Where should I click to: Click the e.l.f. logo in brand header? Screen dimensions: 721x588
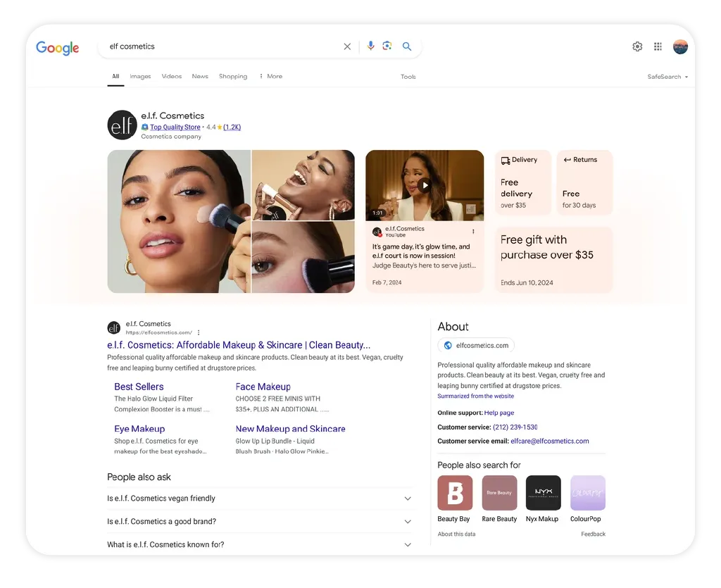point(123,125)
